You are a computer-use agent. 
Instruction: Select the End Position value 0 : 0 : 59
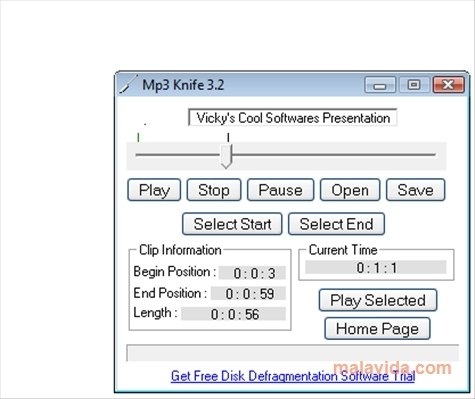(248, 294)
